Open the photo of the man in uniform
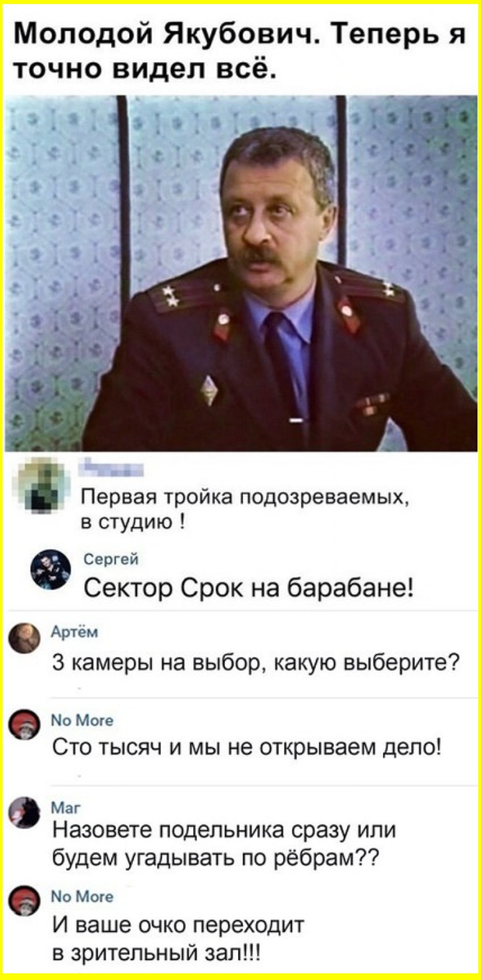The image size is (481, 980). click(240, 273)
